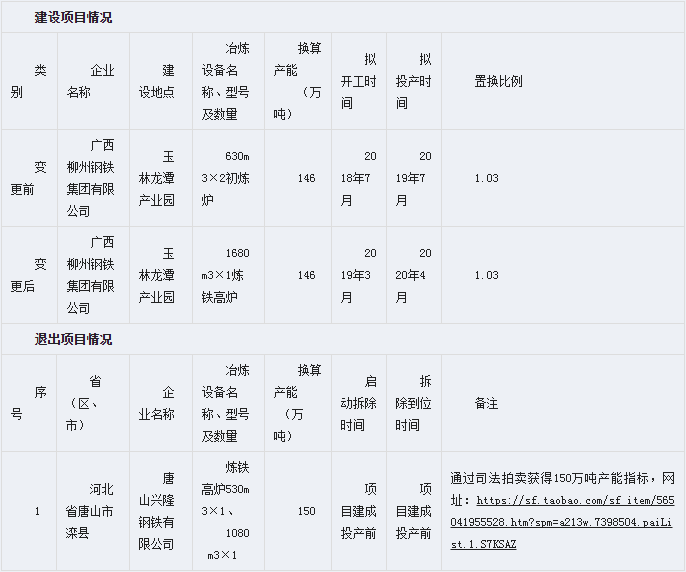Click the 退出项目情况 section heading
Viewport: 686px width, 572px height.
(x=73, y=340)
